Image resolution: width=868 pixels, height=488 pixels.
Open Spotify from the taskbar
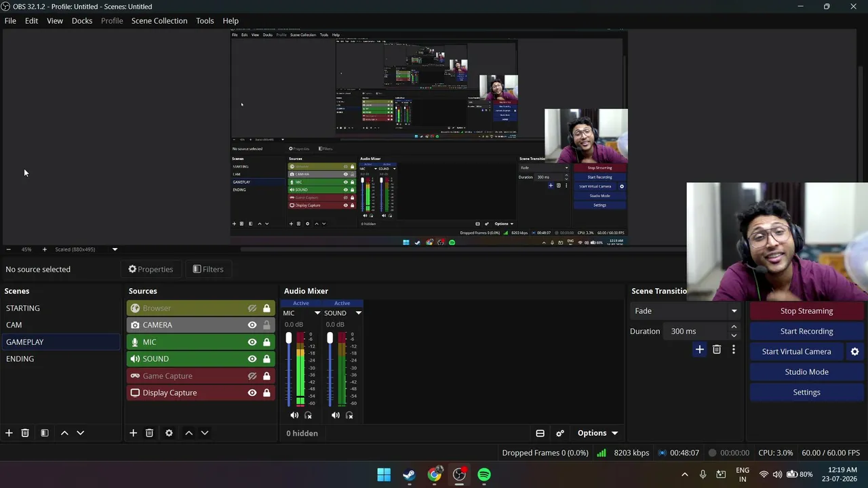484,474
